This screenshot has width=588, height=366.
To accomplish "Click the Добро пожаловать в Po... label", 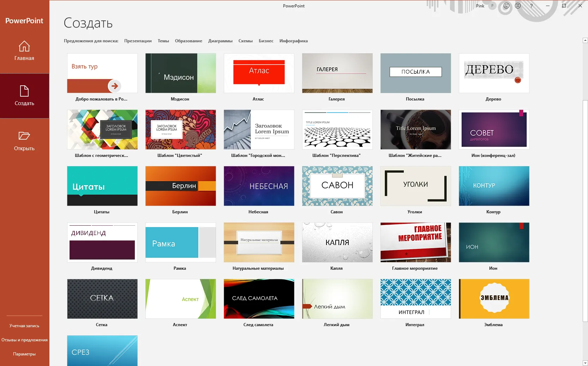I will (x=101, y=99).
